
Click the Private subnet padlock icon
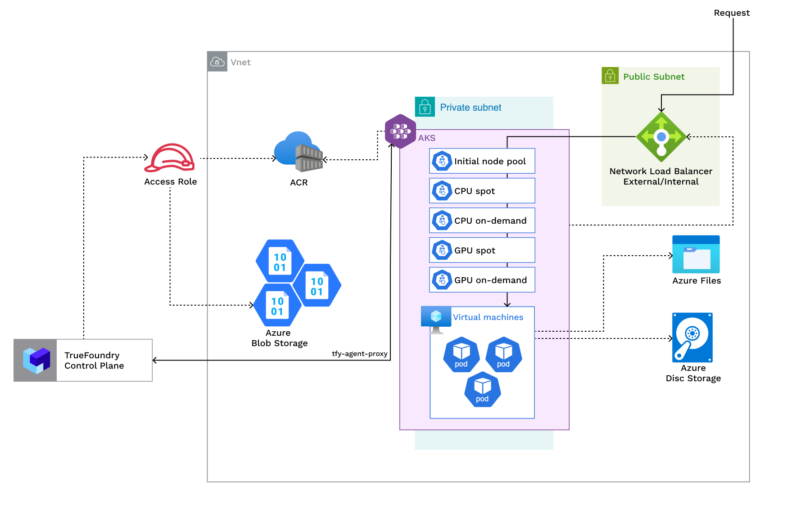pos(425,107)
